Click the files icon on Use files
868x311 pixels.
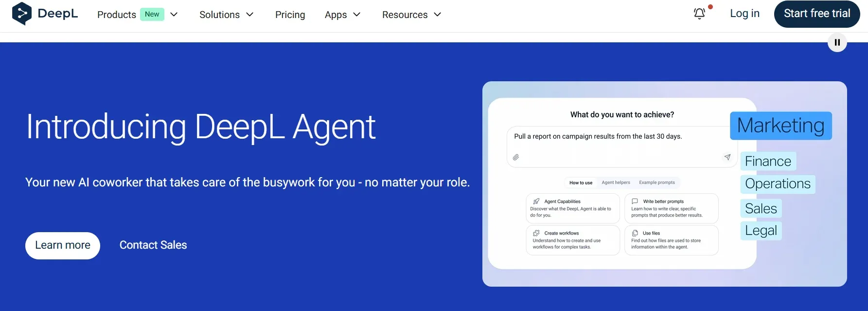[635, 233]
